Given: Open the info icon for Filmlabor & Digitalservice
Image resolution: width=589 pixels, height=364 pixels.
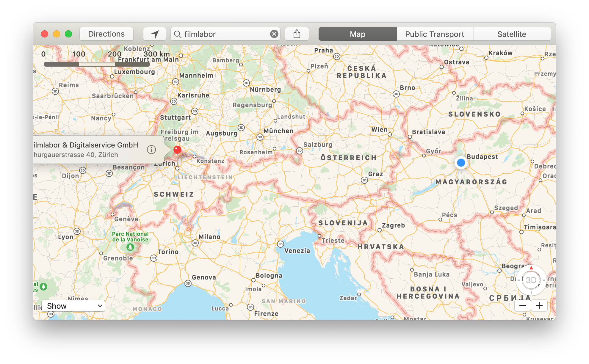Looking at the screenshot, I should pyautogui.click(x=151, y=150).
